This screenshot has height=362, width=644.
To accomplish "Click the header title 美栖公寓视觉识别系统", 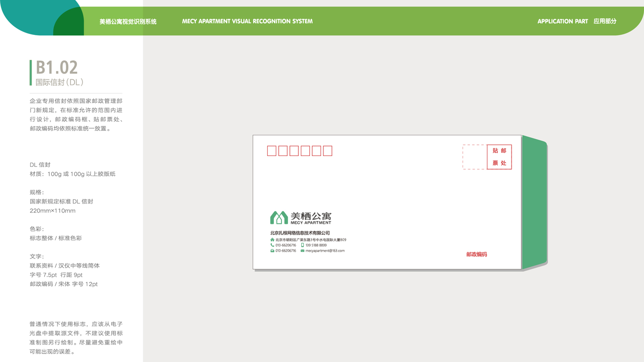I will coord(128,21).
